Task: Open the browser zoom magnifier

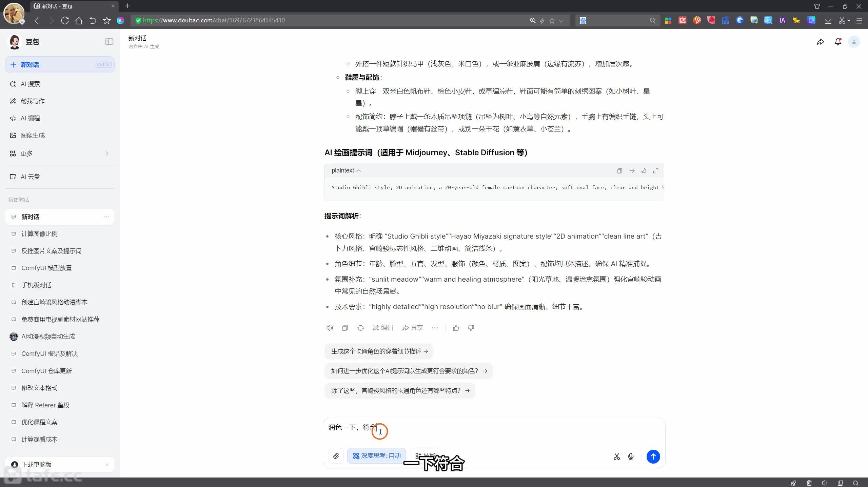Action: click(533, 21)
